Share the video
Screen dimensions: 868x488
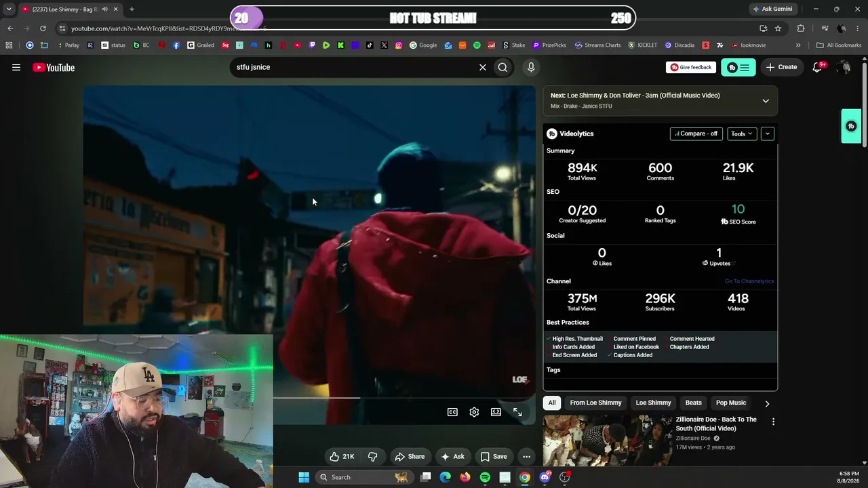410,457
